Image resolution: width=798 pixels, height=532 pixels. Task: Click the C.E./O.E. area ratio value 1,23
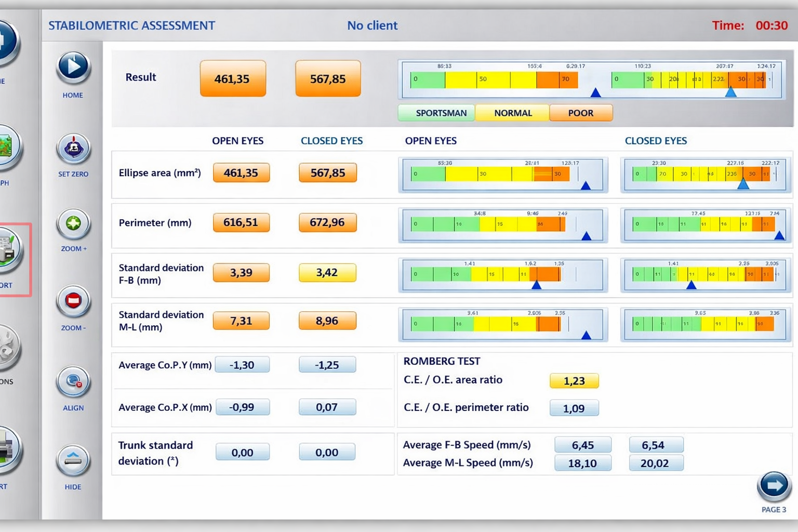click(574, 381)
